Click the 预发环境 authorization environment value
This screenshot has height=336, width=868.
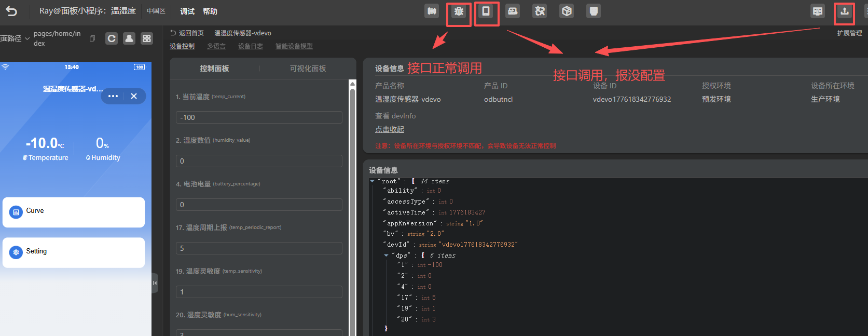[x=717, y=99]
